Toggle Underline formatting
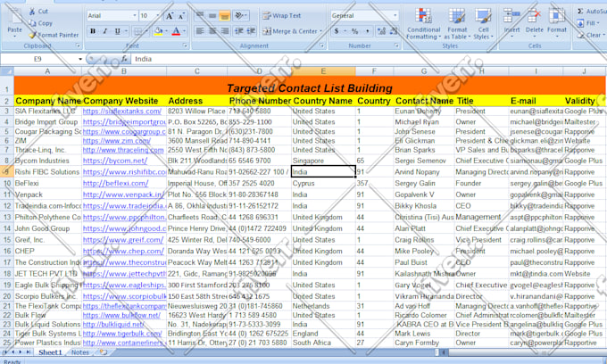 pyautogui.click(x=117, y=31)
